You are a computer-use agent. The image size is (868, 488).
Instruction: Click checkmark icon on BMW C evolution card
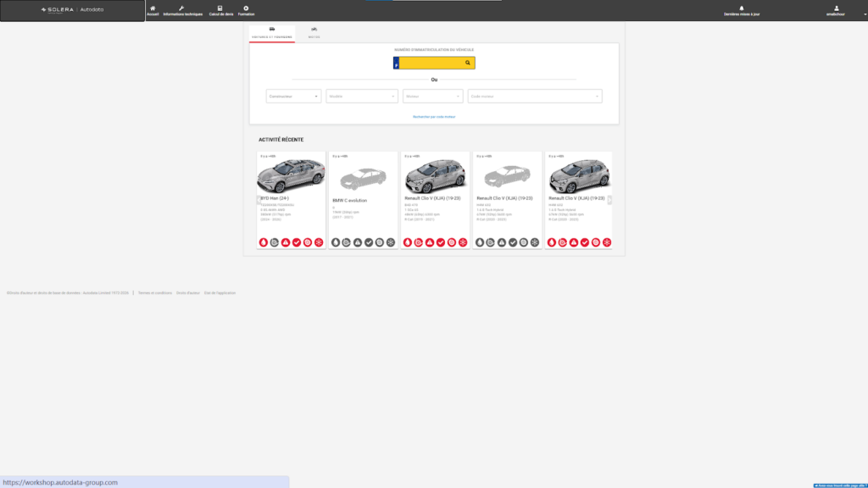[x=369, y=242]
